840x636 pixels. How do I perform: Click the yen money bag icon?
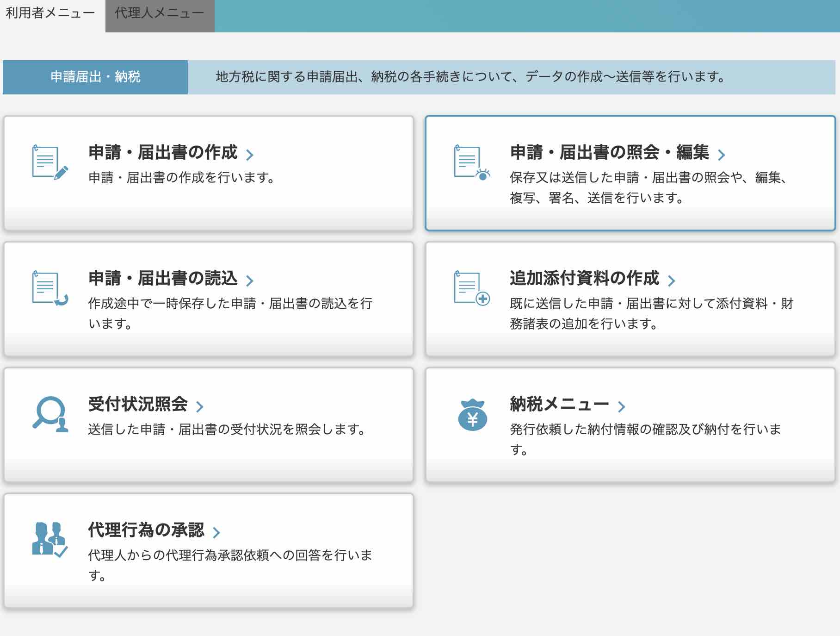472,415
